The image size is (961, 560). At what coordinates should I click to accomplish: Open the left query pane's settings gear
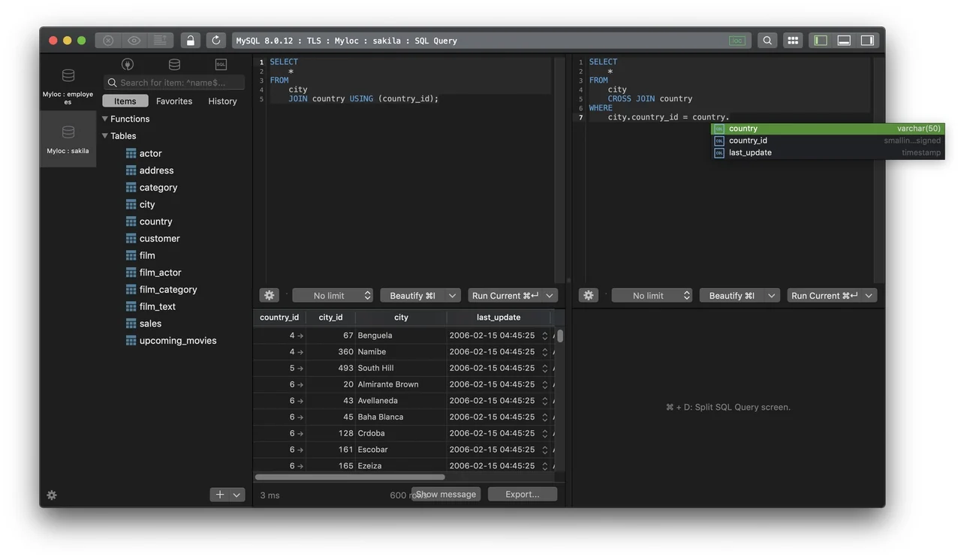pos(269,296)
